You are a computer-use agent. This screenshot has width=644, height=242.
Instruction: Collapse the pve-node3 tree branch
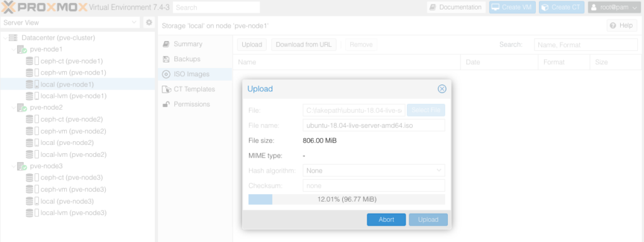[x=13, y=166]
